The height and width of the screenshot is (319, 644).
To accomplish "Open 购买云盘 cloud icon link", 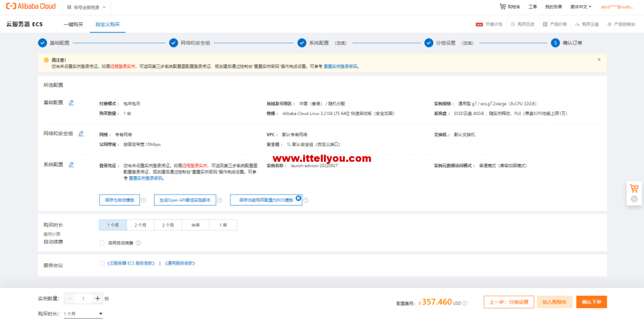I will tap(587, 24).
